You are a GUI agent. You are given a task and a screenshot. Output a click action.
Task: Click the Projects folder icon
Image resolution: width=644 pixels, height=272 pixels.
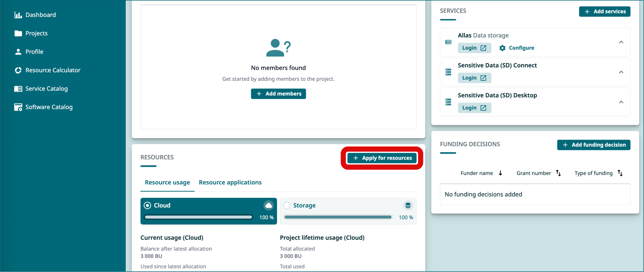[18, 33]
